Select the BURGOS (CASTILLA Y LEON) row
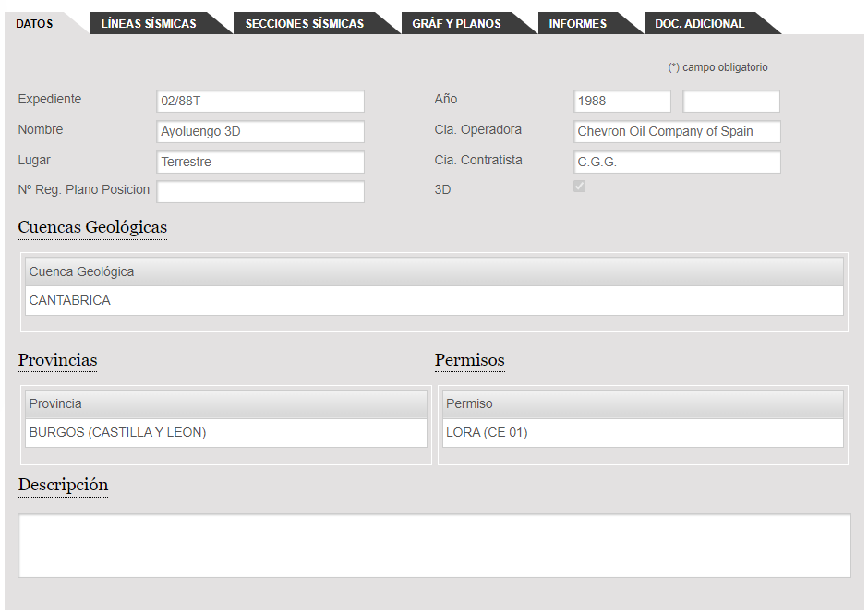Image resolution: width=868 pixels, height=614 pixels. [225, 433]
